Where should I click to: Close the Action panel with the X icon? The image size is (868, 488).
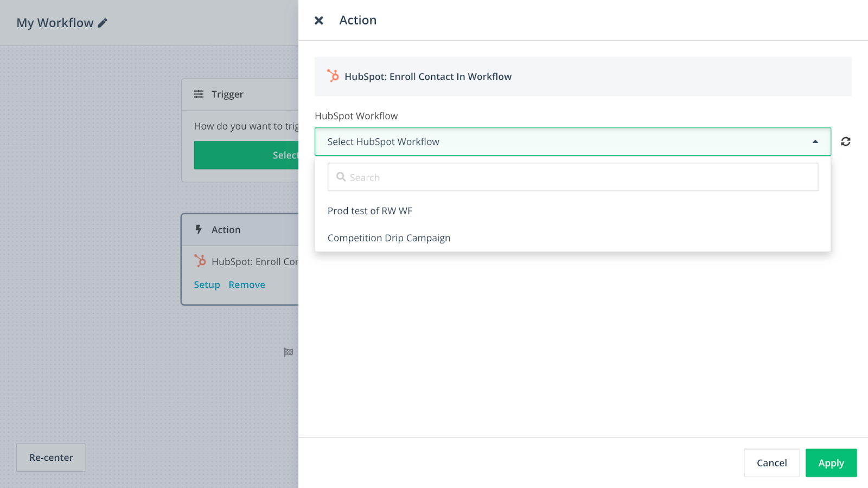pyautogui.click(x=319, y=21)
